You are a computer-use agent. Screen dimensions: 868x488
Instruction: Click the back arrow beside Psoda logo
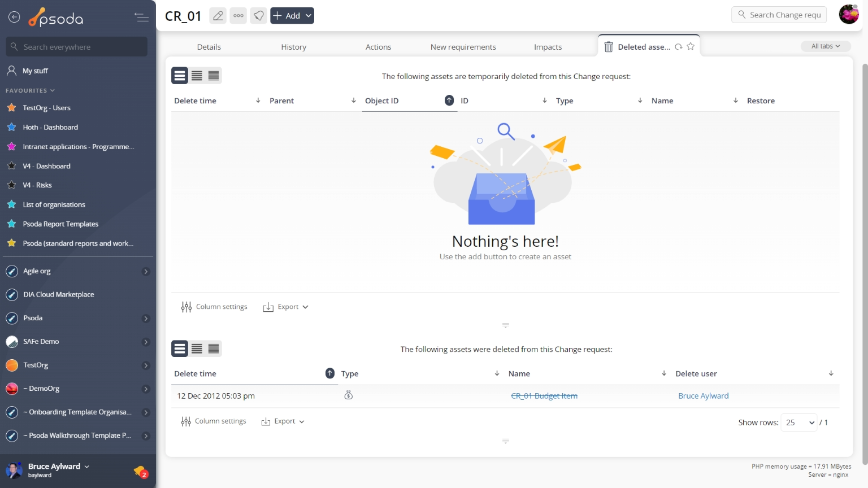point(14,18)
